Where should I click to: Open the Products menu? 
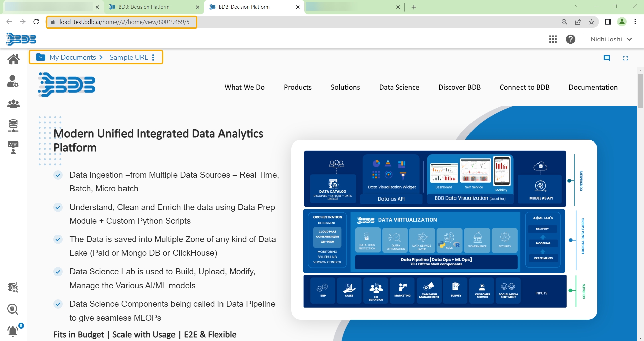coord(298,87)
